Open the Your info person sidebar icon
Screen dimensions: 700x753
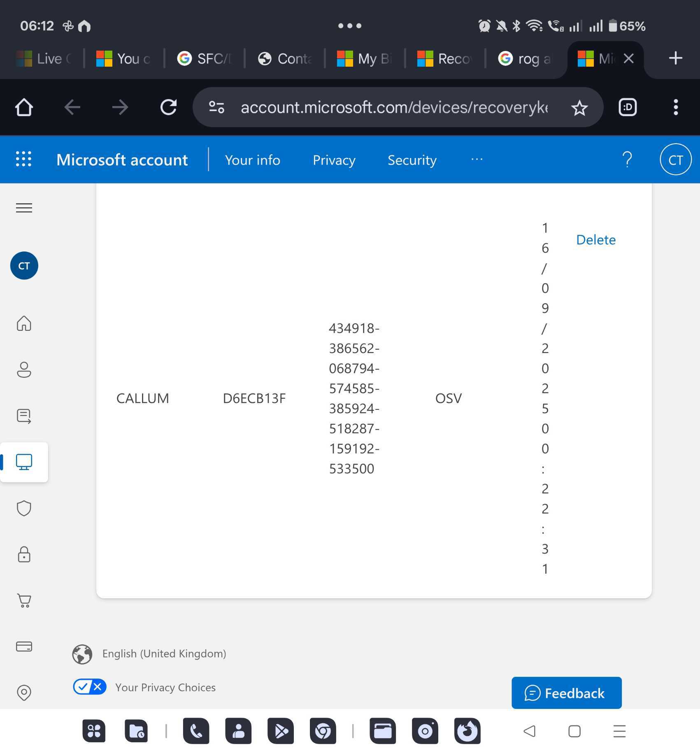[x=24, y=370]
